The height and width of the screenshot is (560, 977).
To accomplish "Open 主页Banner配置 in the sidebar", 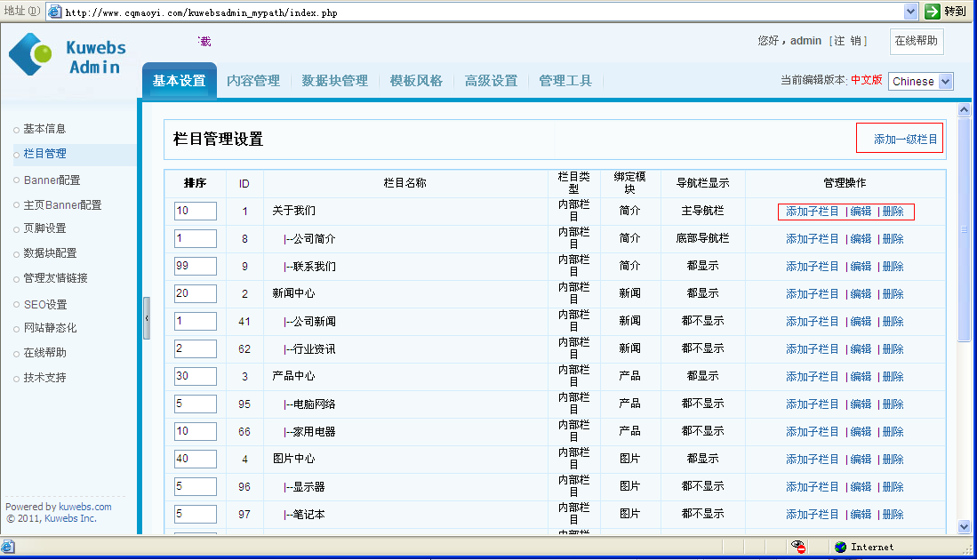I will tap(62, 205).
